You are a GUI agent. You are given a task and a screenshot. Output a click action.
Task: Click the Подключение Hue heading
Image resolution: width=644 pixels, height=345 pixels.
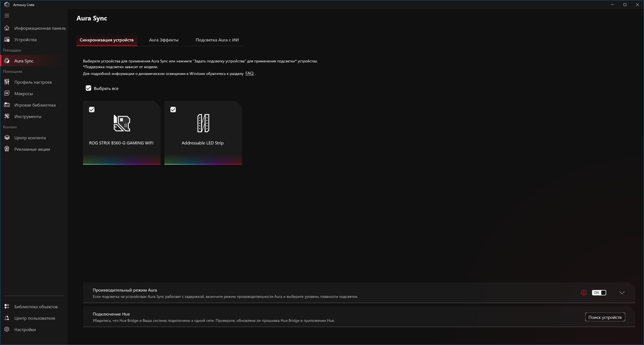(x=111, y=314)
